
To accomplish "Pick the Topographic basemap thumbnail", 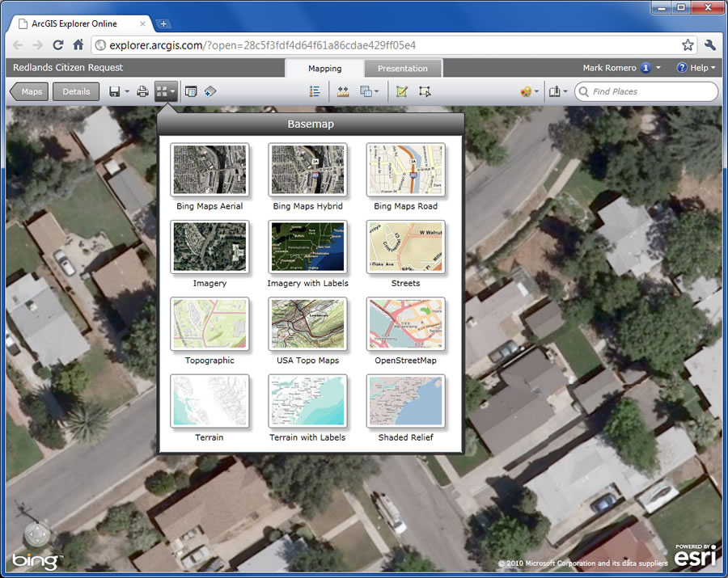I will click(210, 324).
